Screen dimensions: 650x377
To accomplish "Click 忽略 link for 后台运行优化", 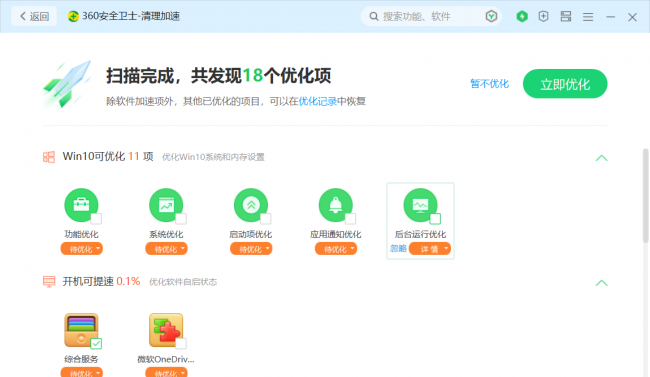I will 398,248.
